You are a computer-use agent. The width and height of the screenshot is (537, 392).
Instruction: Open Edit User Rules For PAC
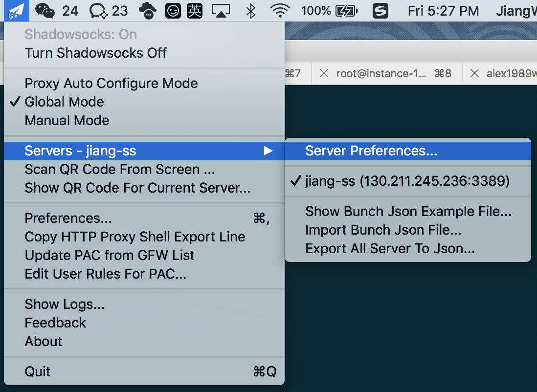144,274
